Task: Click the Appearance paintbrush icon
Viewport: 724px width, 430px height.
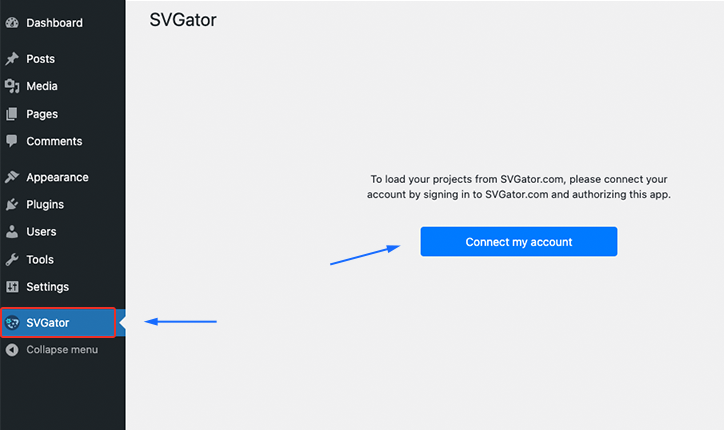Action: [x=12, y=177]
